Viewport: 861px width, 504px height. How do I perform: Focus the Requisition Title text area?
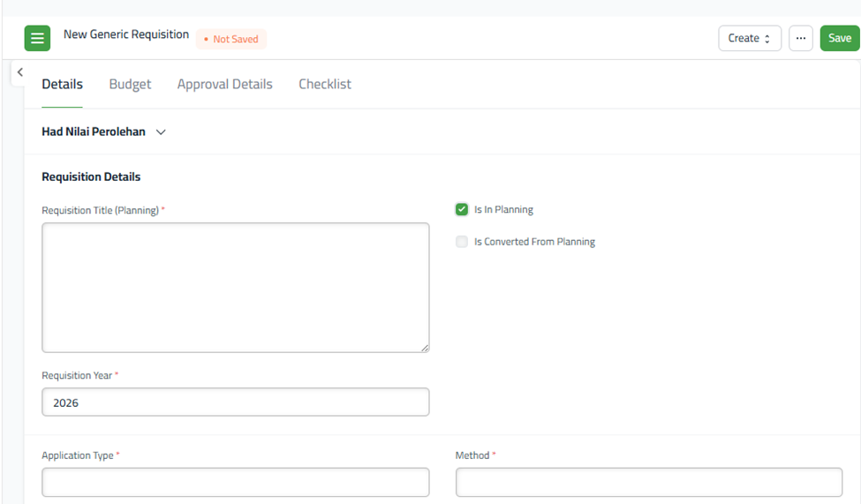(235, 287)
